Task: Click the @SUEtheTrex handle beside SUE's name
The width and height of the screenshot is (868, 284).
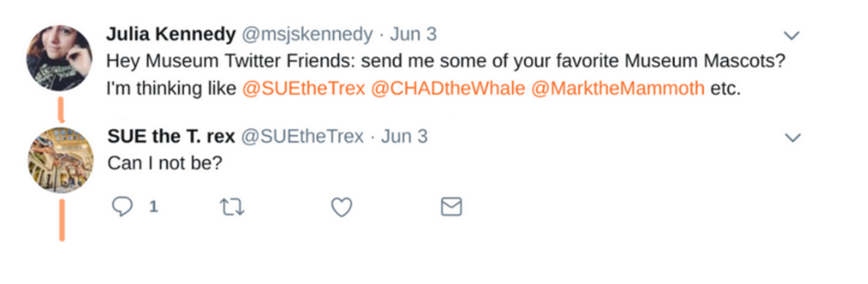Action: (302, 136)
